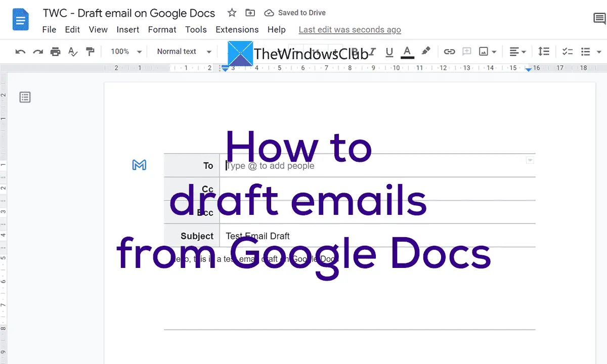The height and width of the screenshot is (364, 607).
Task: Focus the To recipients field
Action: (377, 165)
